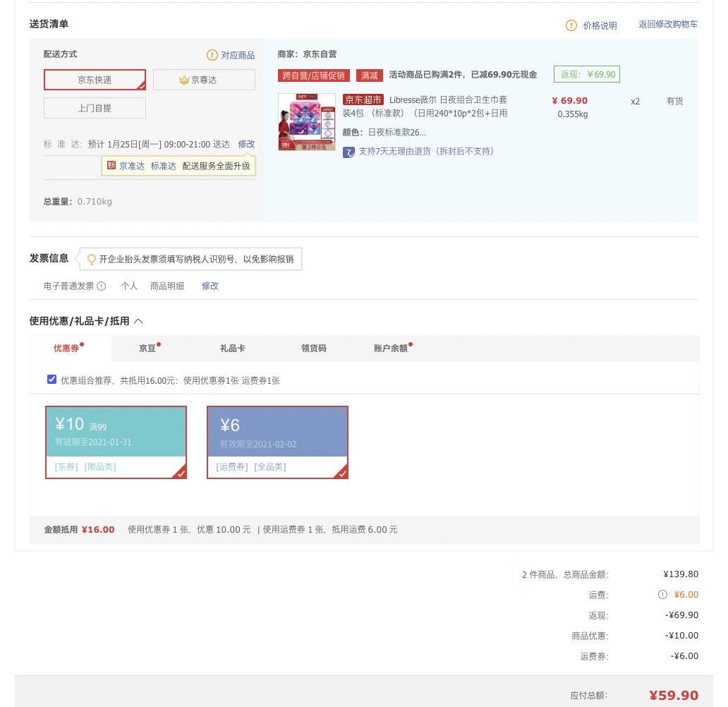Click 跨自营/店铺促销 promotion tag
Viewport: 728px width, 707px height.
click(314, 75)
